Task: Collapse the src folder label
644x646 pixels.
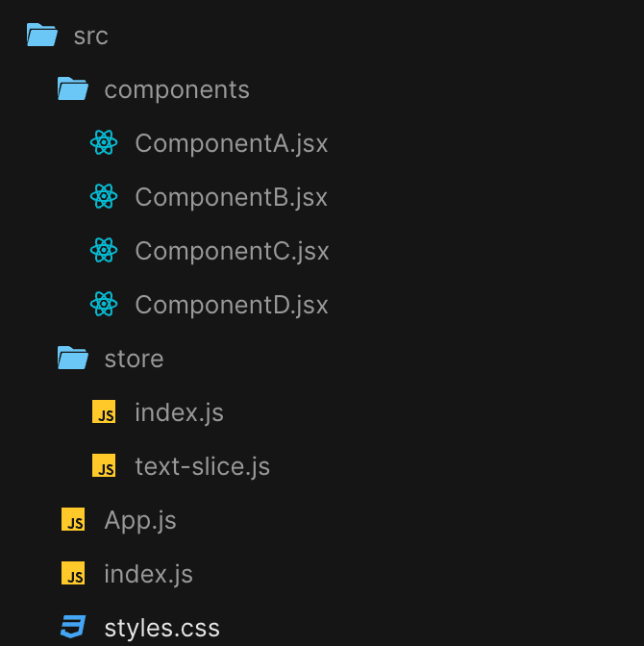Action: click(91, 36)
